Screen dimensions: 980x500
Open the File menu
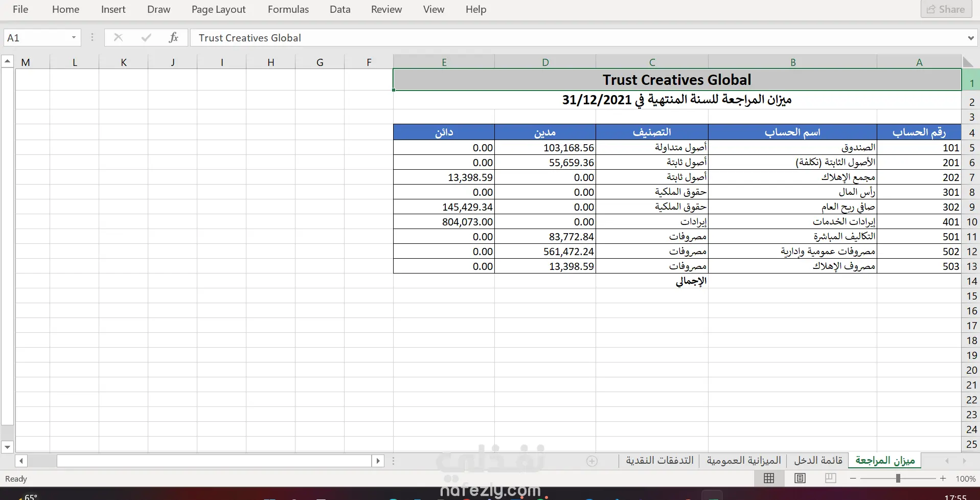click(x=20, y=9)
